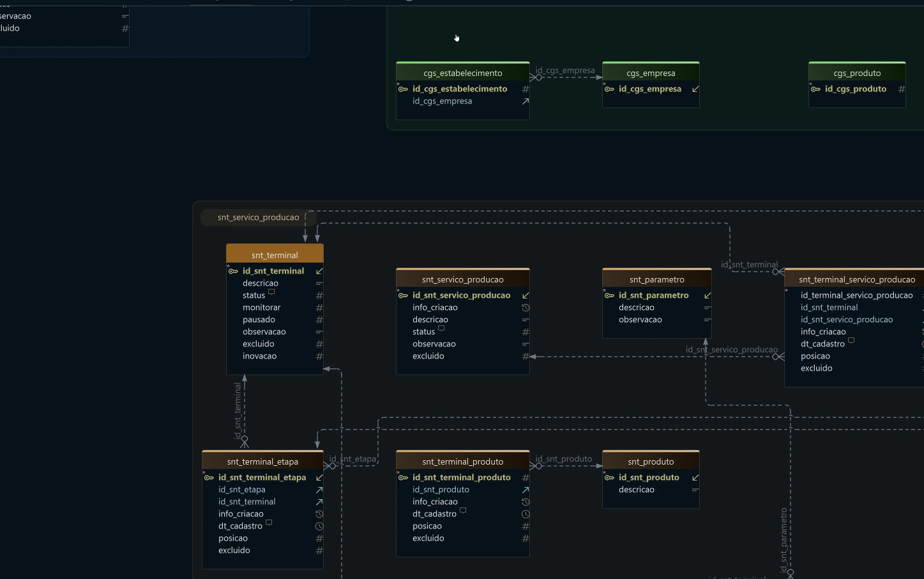This screenshot has width=924, height=579.
Task: Select the key icon beside id_snt_produto
Action: click(x=610, y=477)
